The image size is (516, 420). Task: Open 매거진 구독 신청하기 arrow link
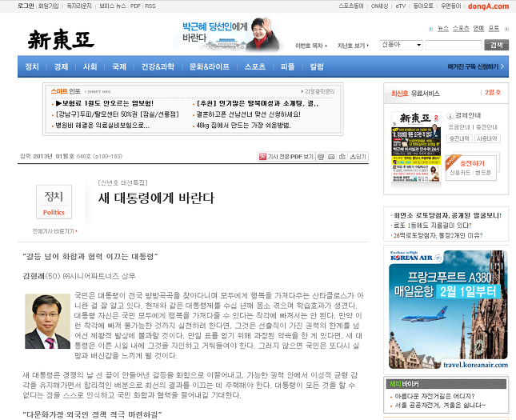pyautogui.click(x=476, y=66)
